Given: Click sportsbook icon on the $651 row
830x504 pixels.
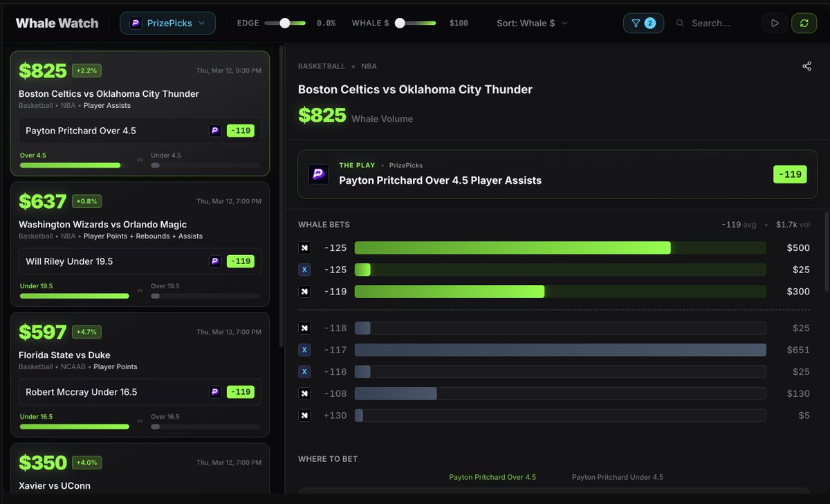Looking at the screenshot, I should click(304, 350).
